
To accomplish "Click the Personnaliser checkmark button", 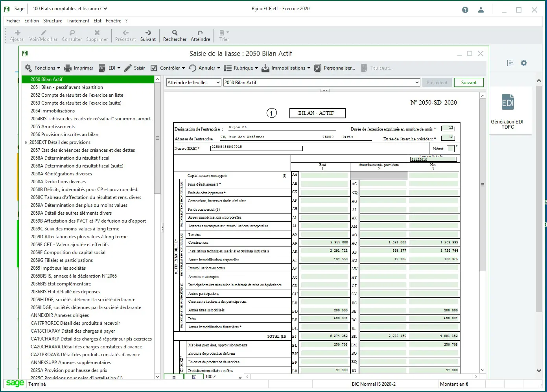I will [318, 68].
